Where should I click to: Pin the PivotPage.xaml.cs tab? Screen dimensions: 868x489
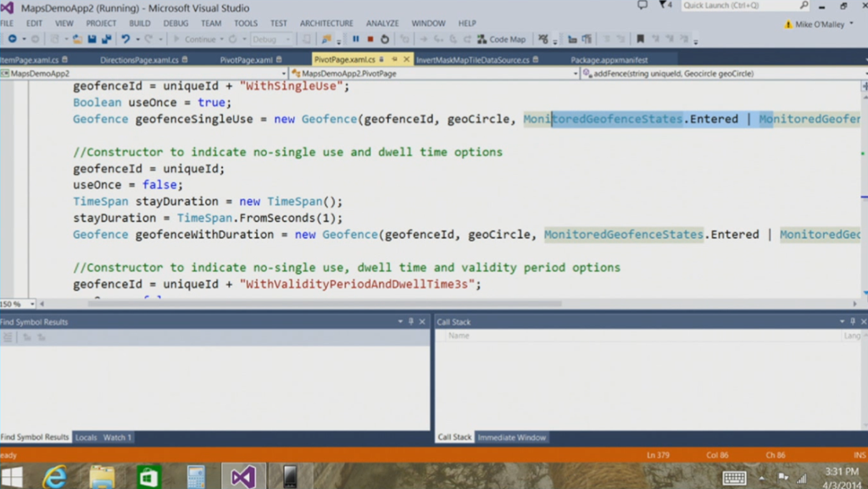(395, 59)
